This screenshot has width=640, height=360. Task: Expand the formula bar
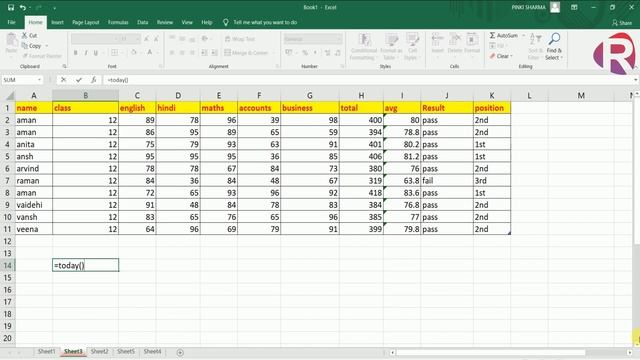click(x=636, y=80)
